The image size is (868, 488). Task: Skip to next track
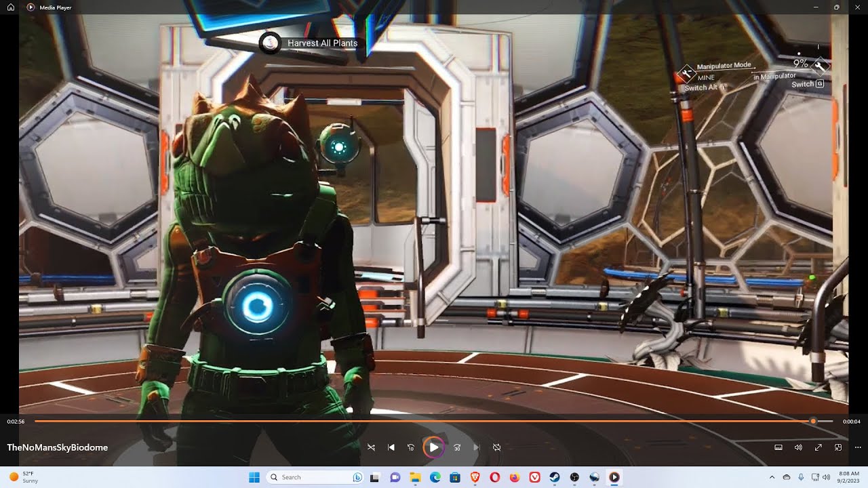[x=477, y=447]
